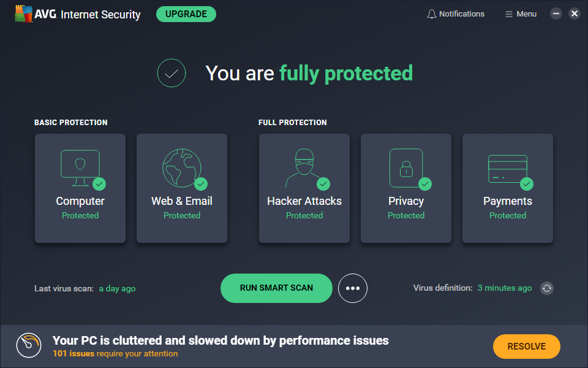The image size is (588, 368).
Task: Click the orange Resolve button
Action: point(526,347)
